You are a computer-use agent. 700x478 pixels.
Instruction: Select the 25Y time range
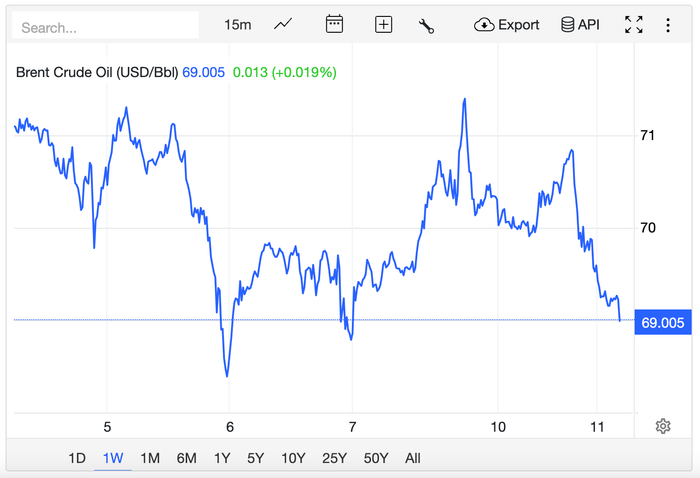(334, 458)
